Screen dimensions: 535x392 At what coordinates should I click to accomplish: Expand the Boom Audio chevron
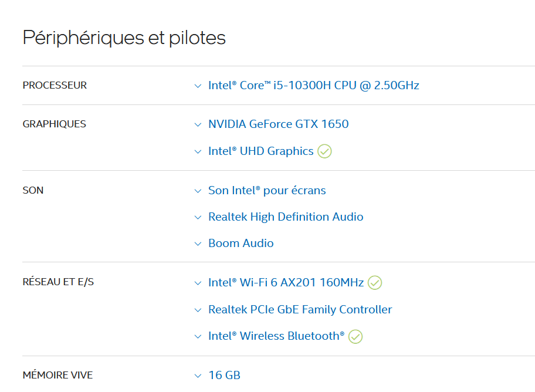[x=198, y=244]
